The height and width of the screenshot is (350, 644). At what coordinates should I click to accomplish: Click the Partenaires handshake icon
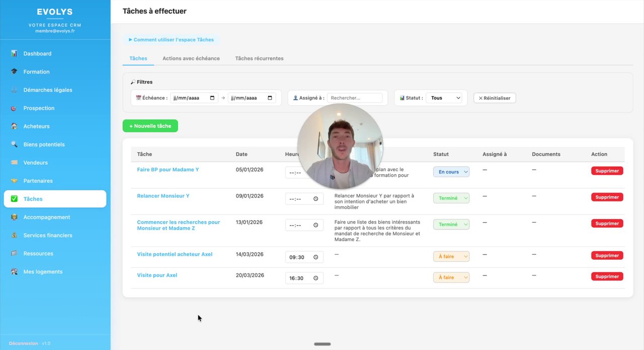tap(14, 180)
